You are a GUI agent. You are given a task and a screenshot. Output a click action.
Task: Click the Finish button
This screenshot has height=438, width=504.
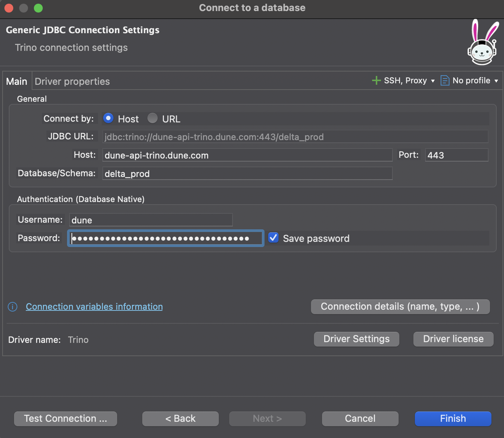click(453, 419)
